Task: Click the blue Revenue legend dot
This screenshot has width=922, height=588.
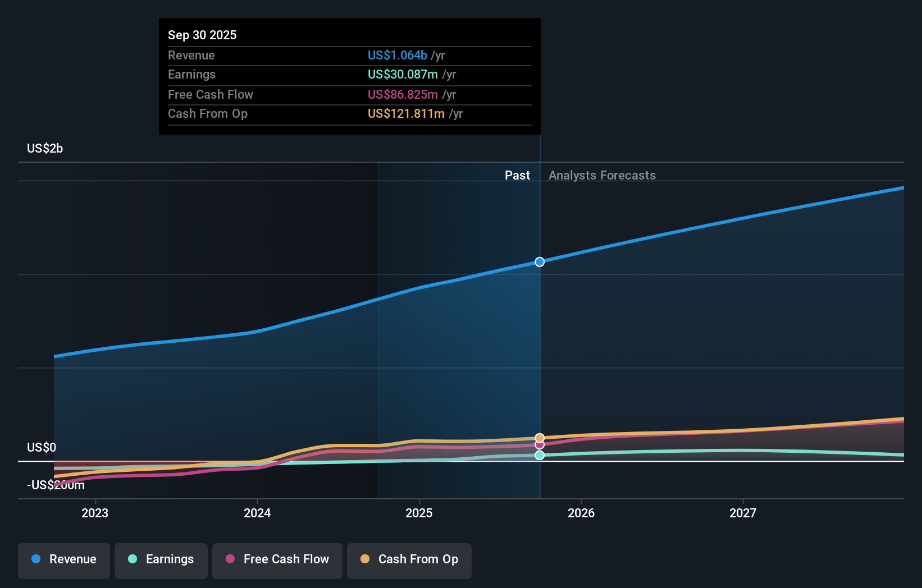Action: click(x=36, y=559)
